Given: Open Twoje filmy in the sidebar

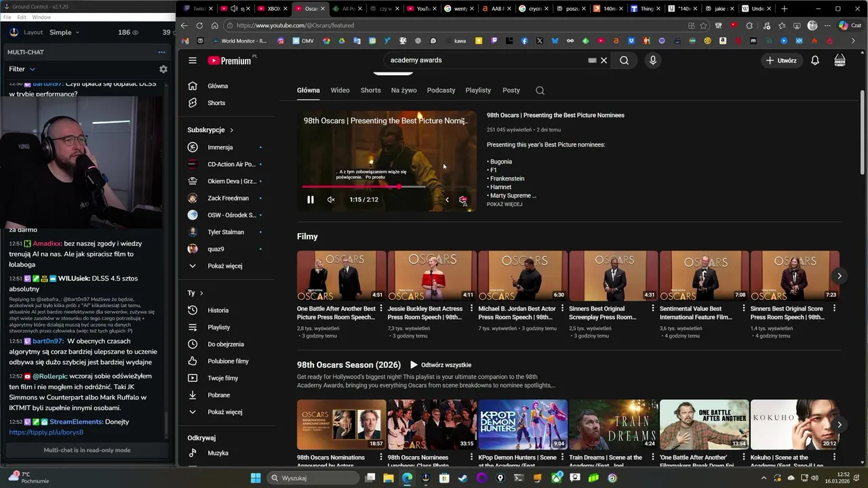Looking at the screenshot, I should (222, 378).
